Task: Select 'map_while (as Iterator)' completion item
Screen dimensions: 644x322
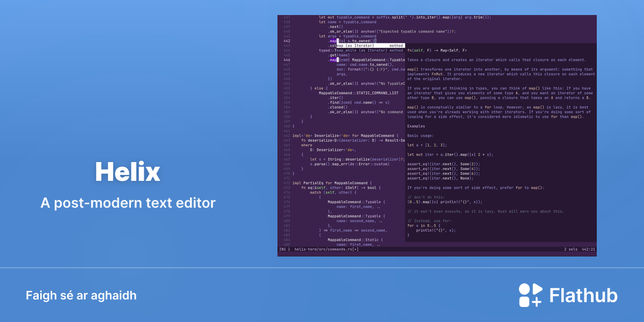Action: coord(370,50)
